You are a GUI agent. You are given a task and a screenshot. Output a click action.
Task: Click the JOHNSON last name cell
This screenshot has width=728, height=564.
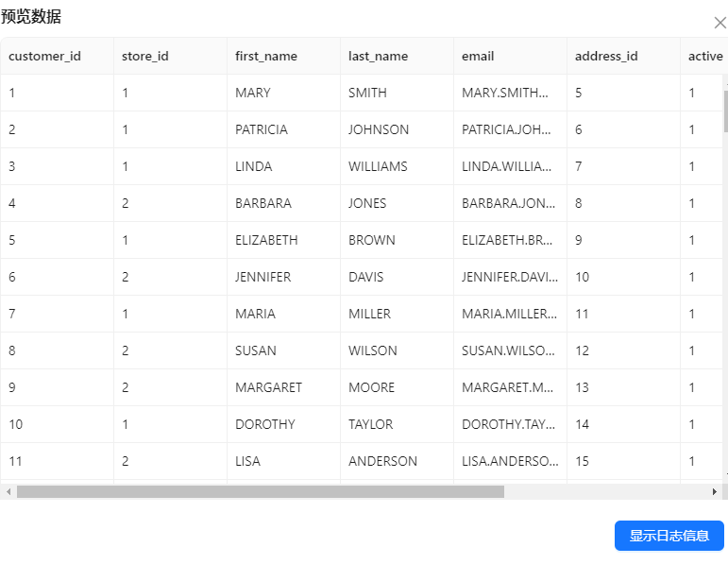tap(379, 129)
